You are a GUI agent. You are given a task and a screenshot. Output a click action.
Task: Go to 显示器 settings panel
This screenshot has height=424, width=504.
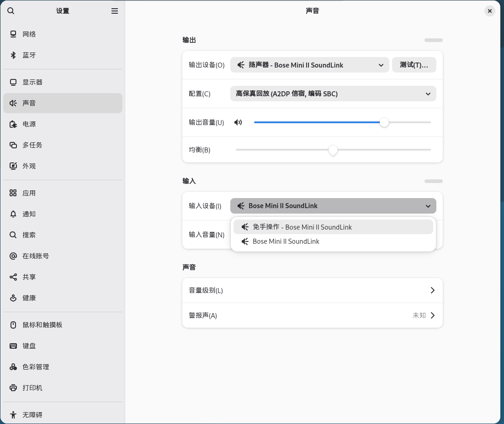63,82
